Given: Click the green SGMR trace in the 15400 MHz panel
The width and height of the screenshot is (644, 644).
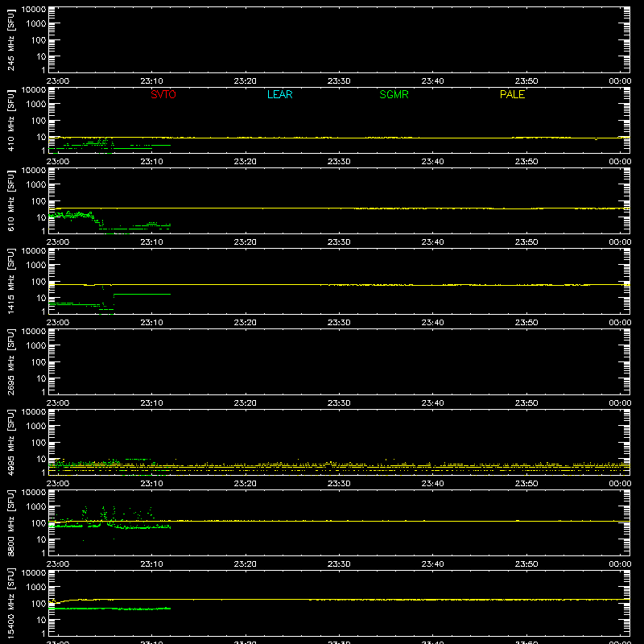Looking at the screenshot, I should (109, 609).
